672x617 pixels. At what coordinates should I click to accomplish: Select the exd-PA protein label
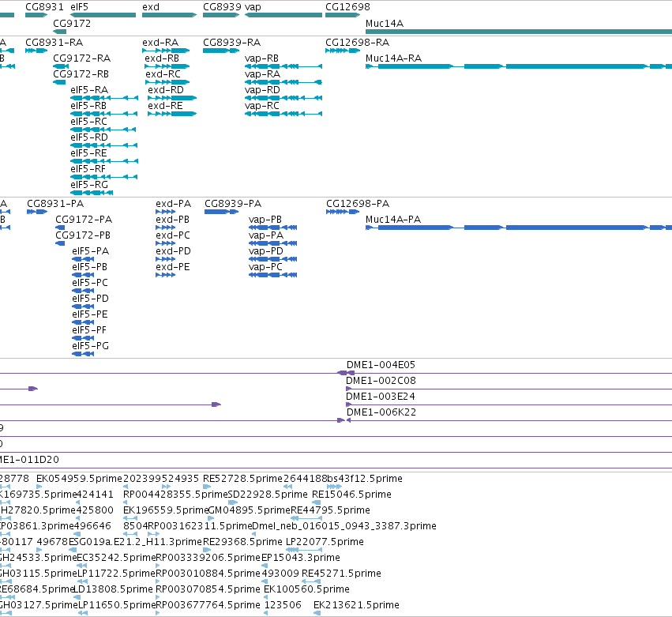(174, 203)
